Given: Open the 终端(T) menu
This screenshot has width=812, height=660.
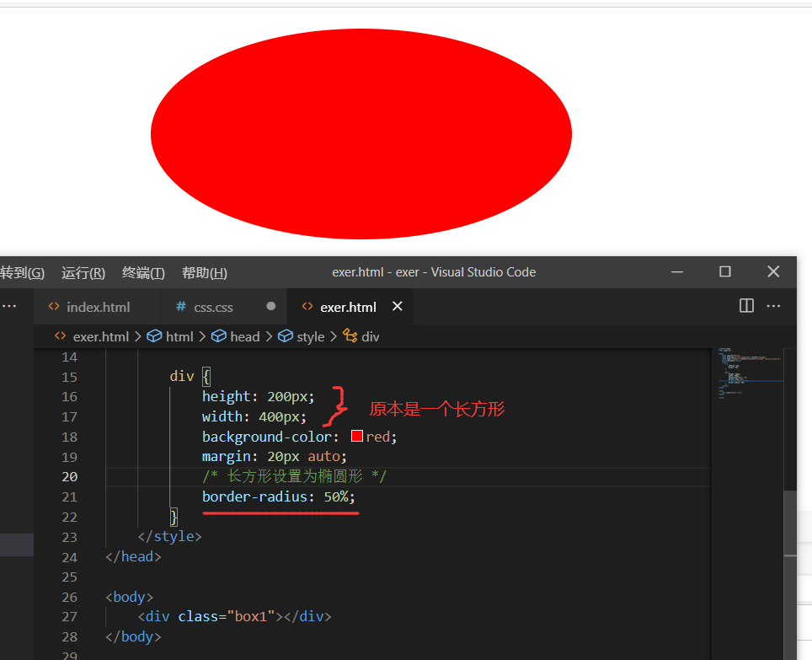Looking at the screenshot, I should [143, 272].
